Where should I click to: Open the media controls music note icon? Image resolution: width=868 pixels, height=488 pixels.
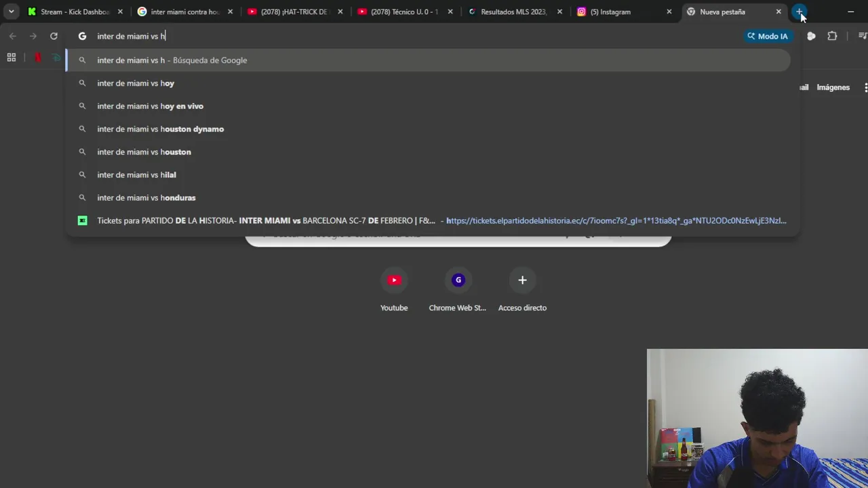[x=863, y=36]
